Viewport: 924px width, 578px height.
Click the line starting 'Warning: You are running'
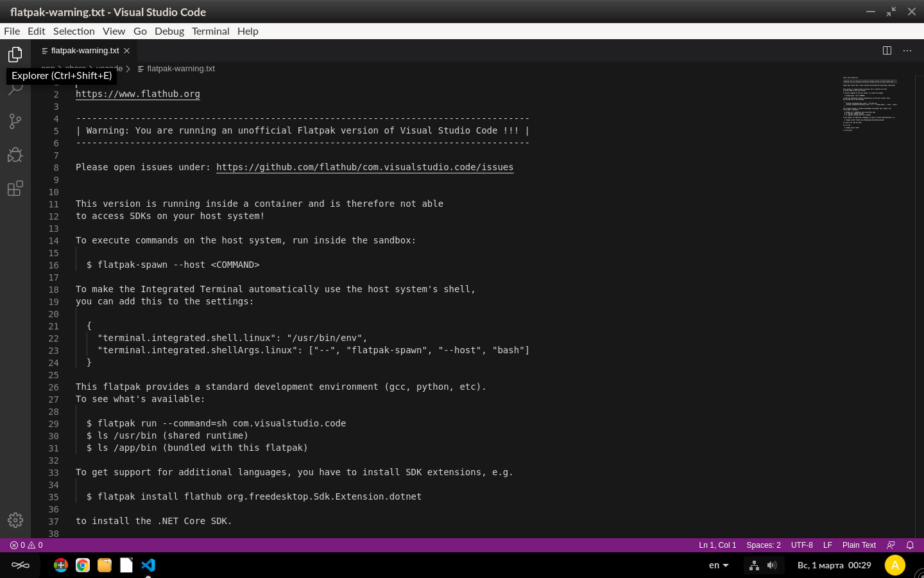coord(302,130)
